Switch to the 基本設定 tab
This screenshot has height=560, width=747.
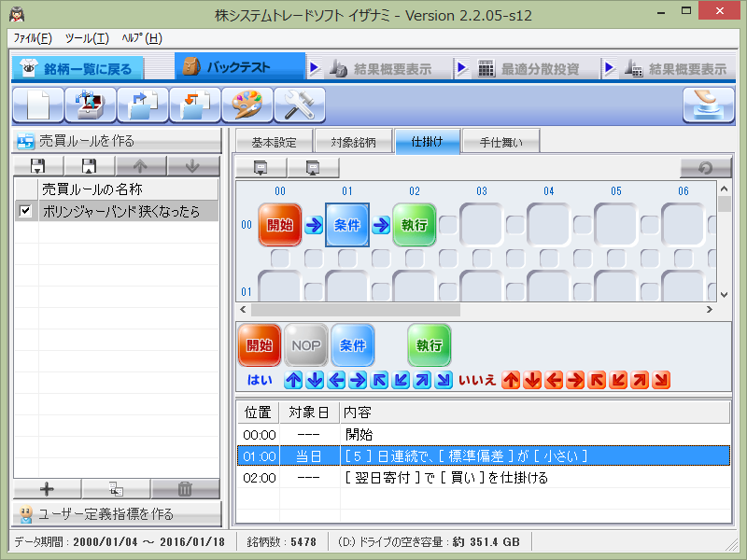click(x=274, y=142)
